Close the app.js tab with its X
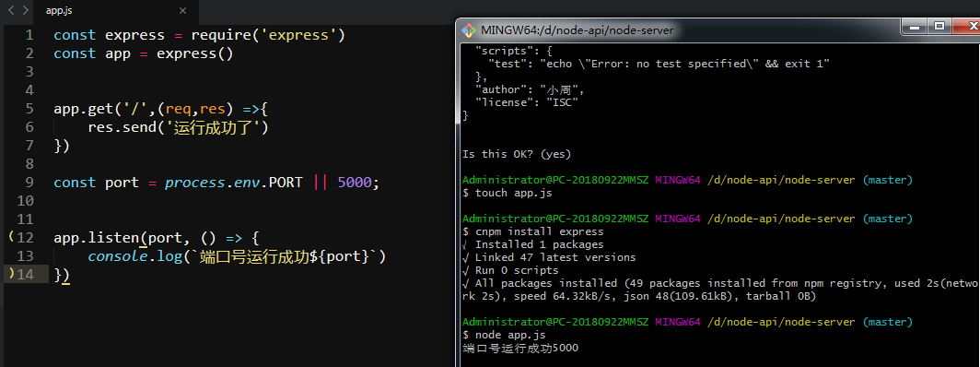Image resolution: width=980 pixels, height=367 pixels. pos(183,11)
